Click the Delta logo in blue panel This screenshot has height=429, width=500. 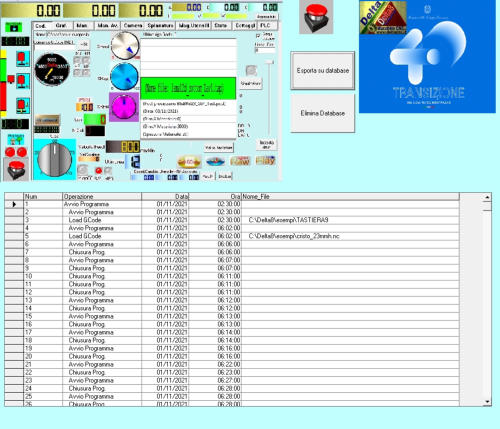point(383,17)
